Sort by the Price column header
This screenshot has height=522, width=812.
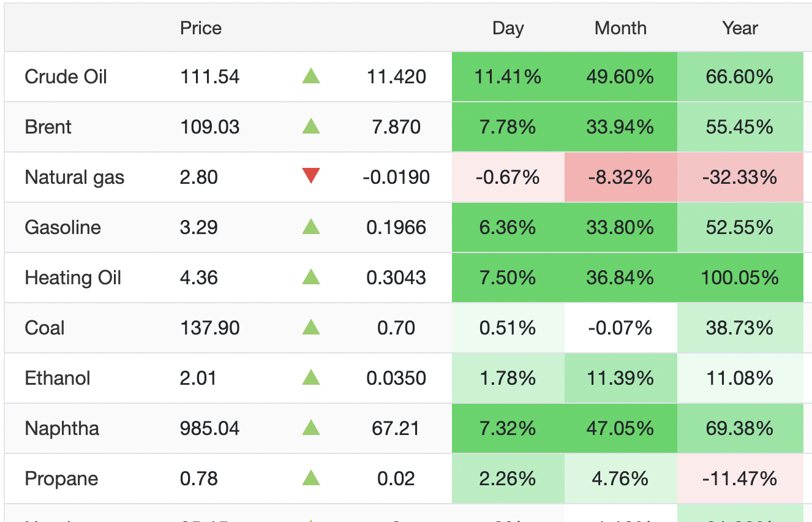tap(201, 28)
